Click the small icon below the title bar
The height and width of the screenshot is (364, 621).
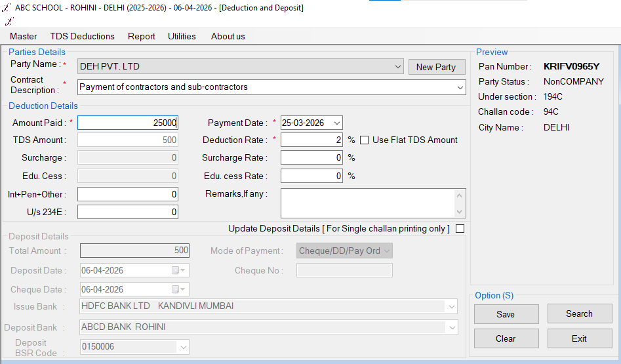tap(9, 21)
